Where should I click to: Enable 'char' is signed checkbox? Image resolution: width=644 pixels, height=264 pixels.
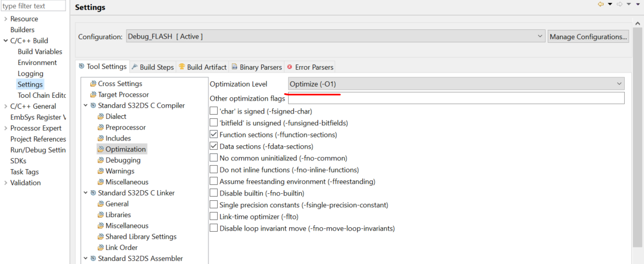pos(214,111)
